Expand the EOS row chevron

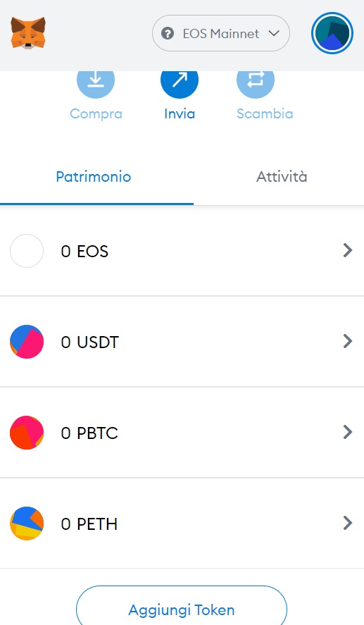tap(348, 250)
